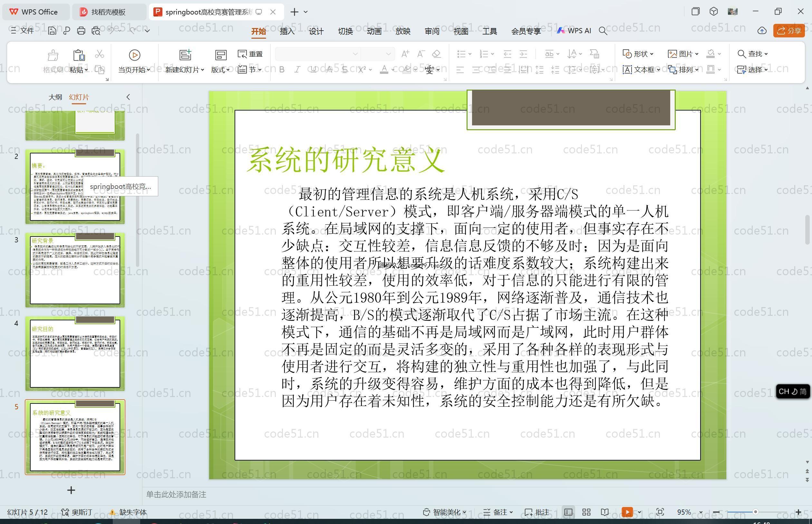Screen dimensions: 812x524
Task: Open the Arrange dropdown
Action: coord(683,70)
